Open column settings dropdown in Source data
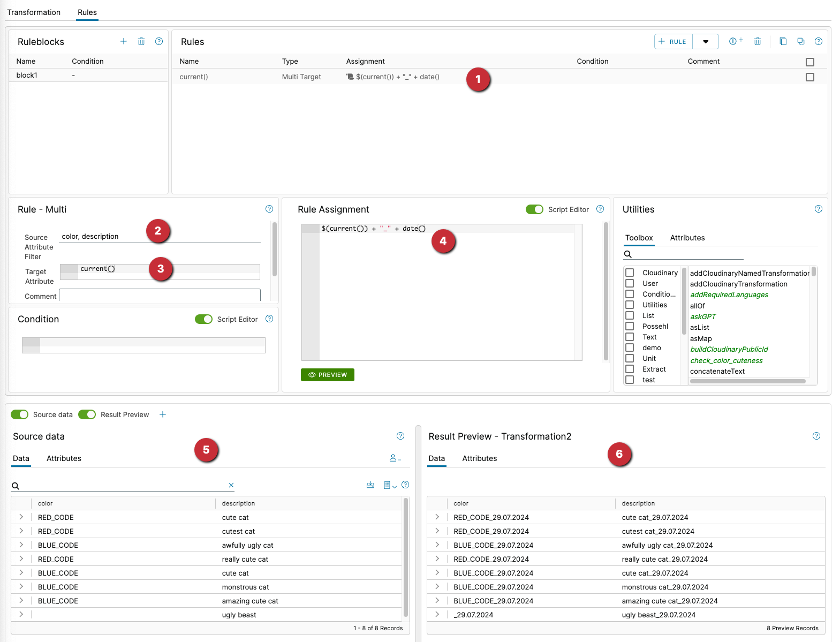The height and width of the screenshot is (642, 840). (390, 485)
